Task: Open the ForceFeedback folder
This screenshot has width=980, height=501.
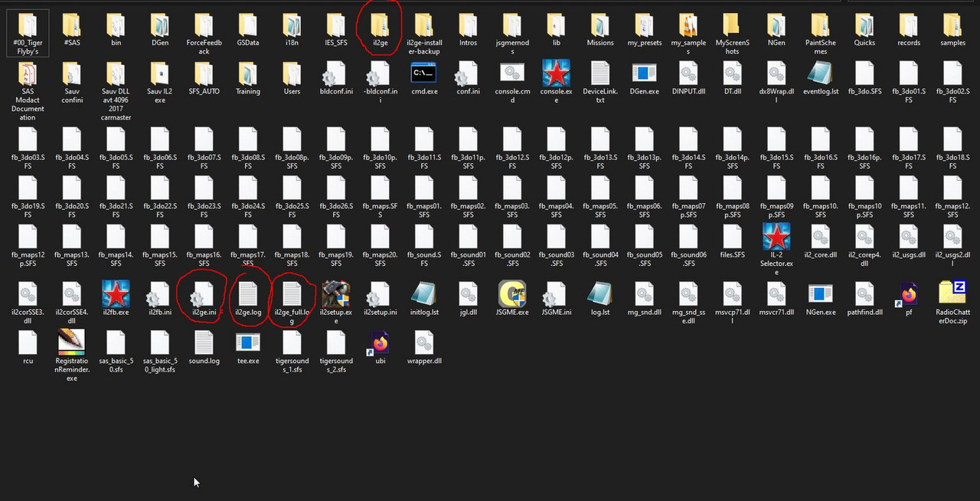Action: pos(204,34)
